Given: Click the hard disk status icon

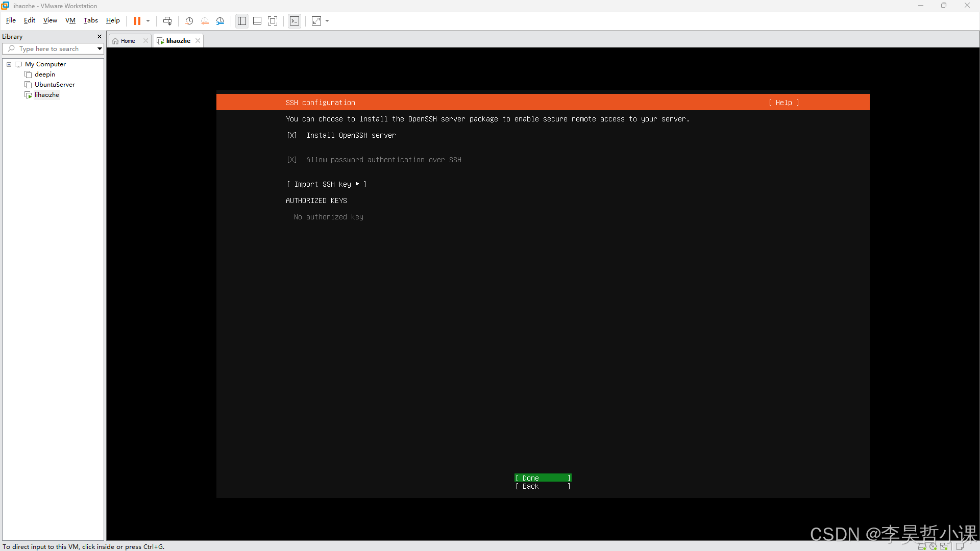Looking at the screenshot, I should [922, 546].
